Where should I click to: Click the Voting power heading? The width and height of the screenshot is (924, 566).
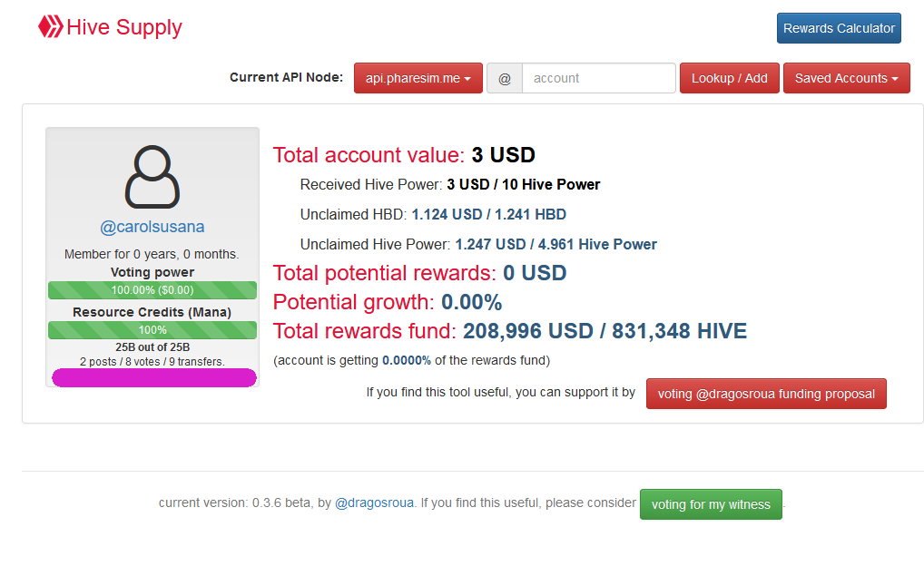[x=152, y=272]
